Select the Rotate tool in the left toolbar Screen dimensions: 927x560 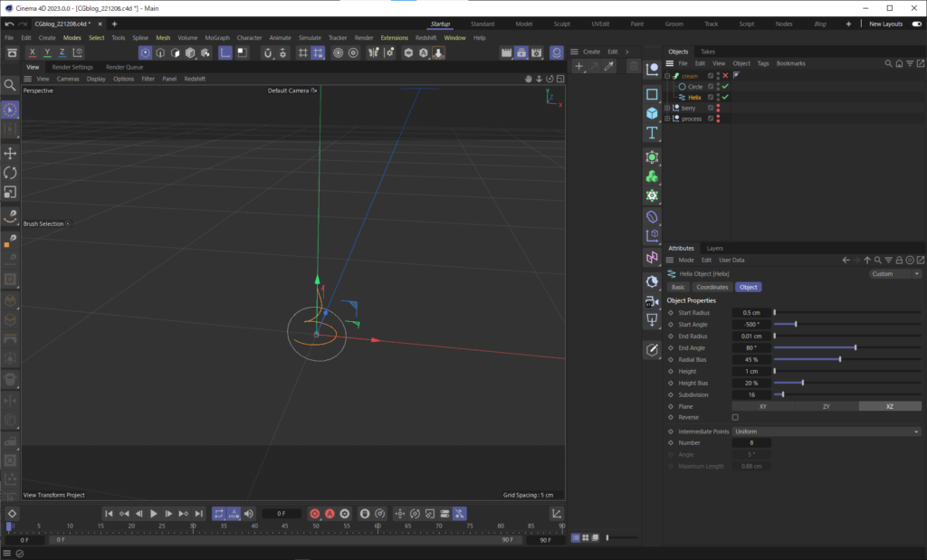[10, 173]
